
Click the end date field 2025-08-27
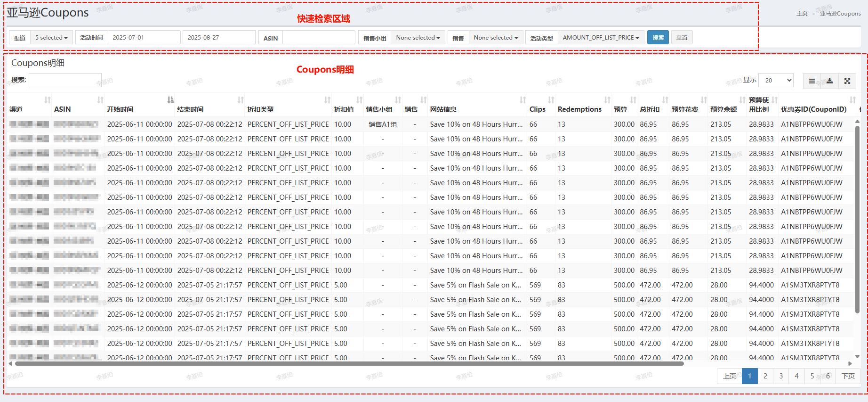click(219, 38)
